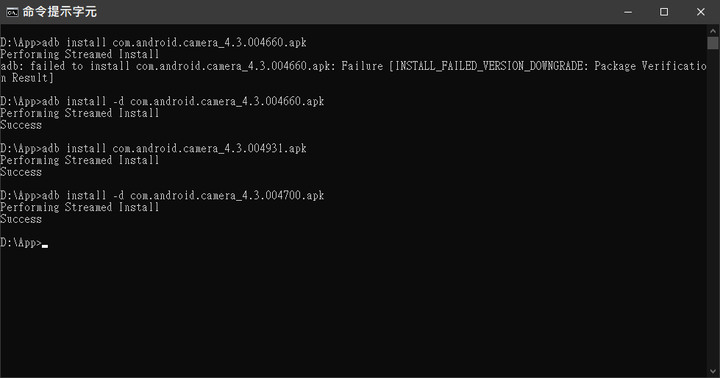
Task: Click Success under the 004931 install
Action: click(21, 172)
